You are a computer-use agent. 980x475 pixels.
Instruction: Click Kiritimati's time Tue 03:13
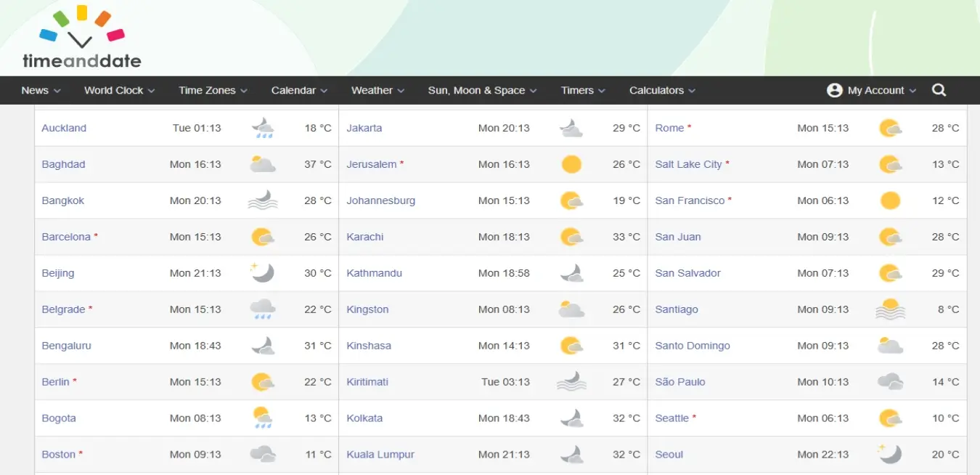506,382
